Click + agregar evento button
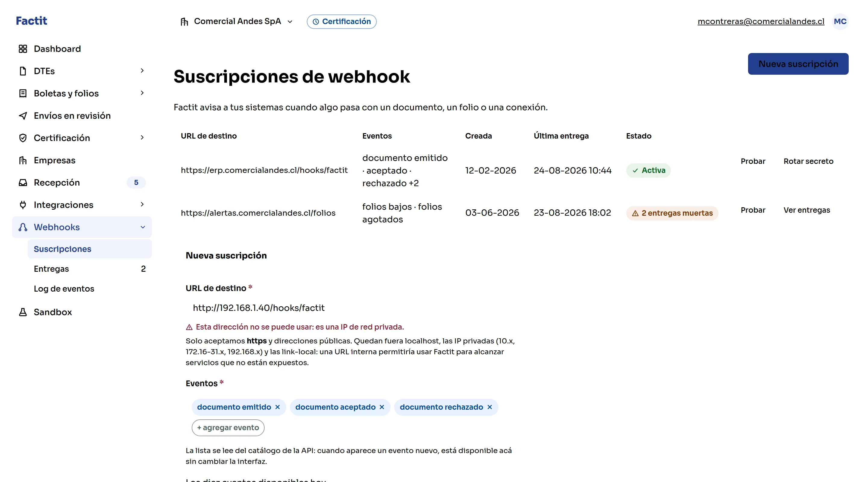The width and height of the screenshot is (868, 482). click(x=228, y=427)
